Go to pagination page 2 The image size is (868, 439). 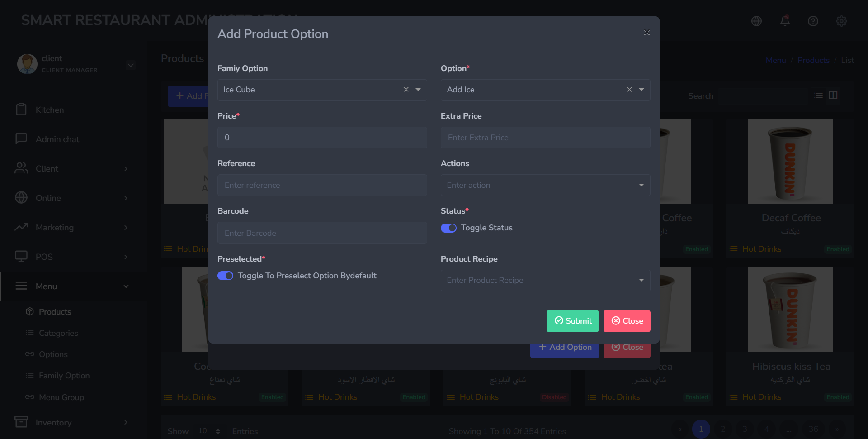click(x=723, y=429)
